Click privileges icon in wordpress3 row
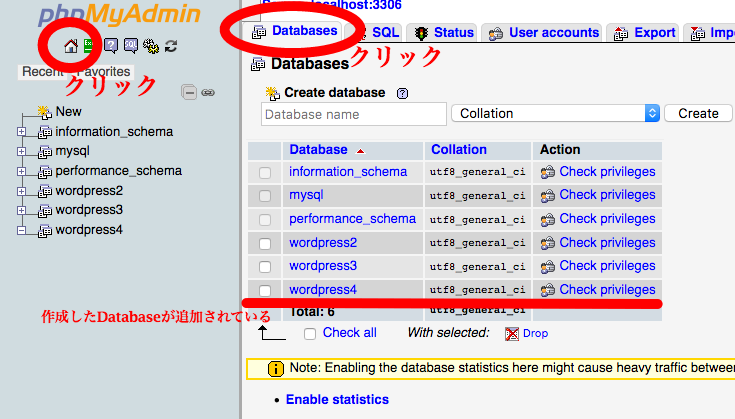The height and width of the screenshot is (419, 735). [x=548, y=267]
